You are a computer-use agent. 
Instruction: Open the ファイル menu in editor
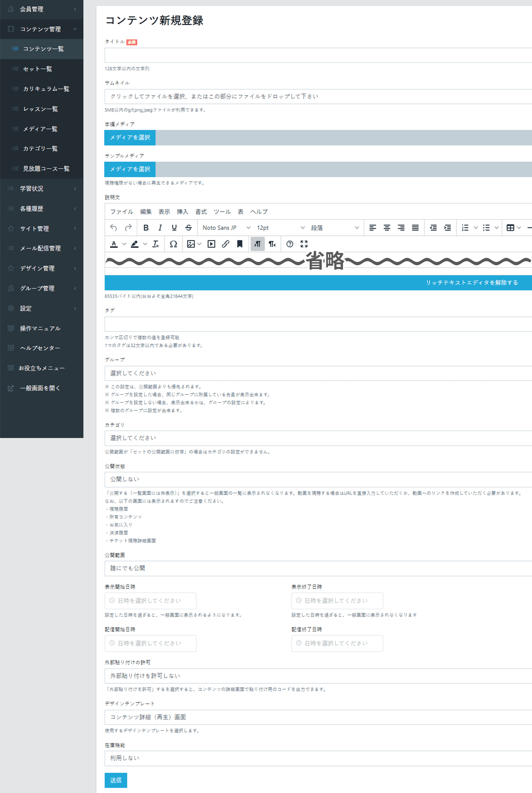point(122,212)
